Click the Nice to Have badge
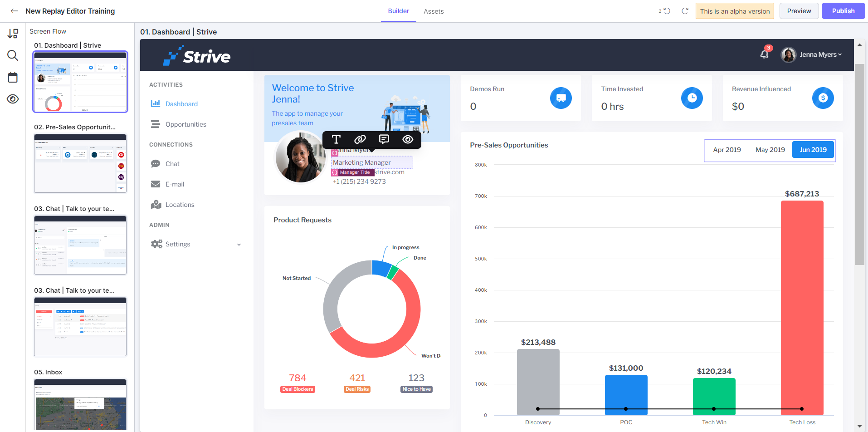Screen dimensions: 868x432 coord(416,389)
